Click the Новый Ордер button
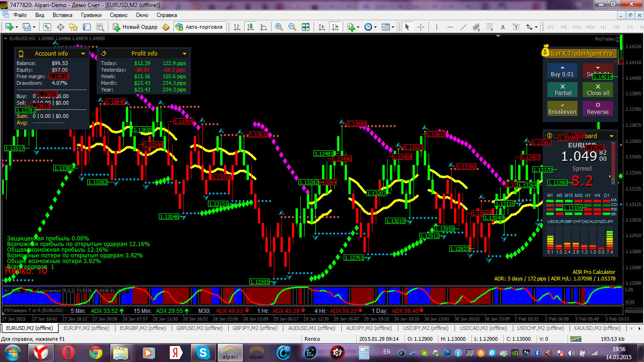The image size is (644, 362). tap(135, 27)
